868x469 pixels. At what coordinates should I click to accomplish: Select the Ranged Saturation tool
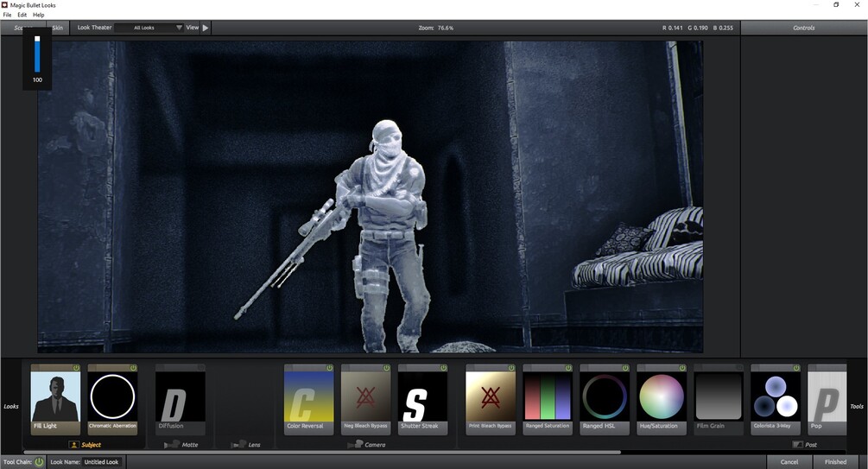pos(548,400)
